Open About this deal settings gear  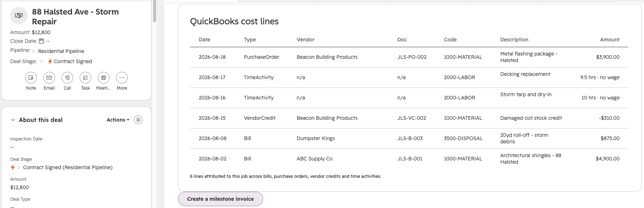138,120
